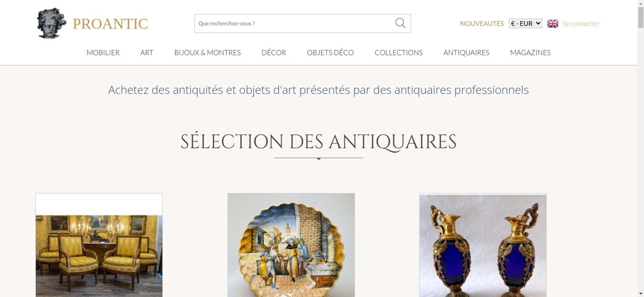The image size is (644, 297).
Task: Open the BIJOUX & MONTRES menu
Action: [207, 52]
